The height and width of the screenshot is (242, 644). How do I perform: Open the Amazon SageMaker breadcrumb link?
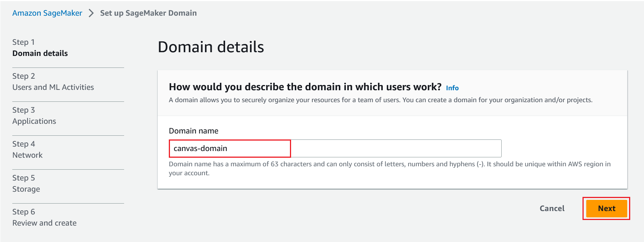(x=47, y=13)
